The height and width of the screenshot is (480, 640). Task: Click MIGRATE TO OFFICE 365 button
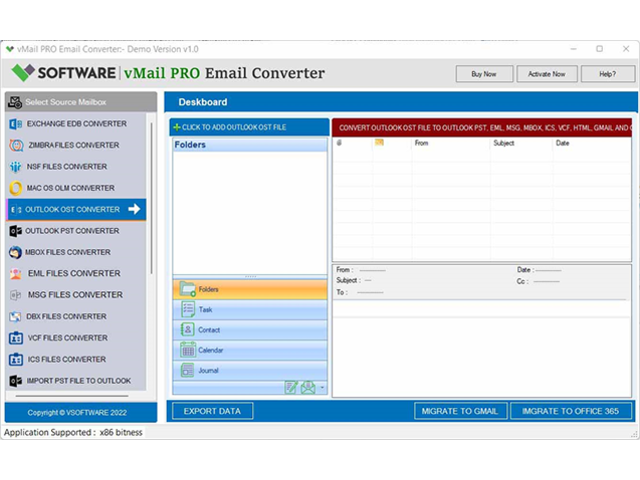[571, 411]
